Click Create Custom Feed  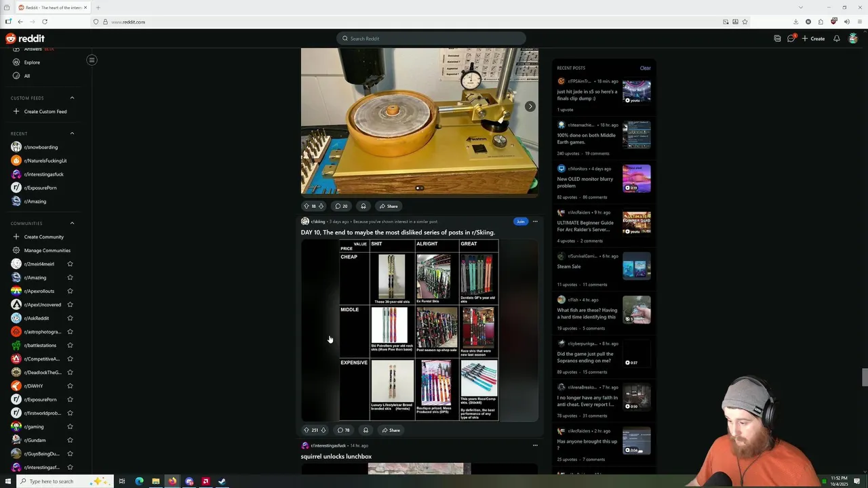[x=45, y=111]
